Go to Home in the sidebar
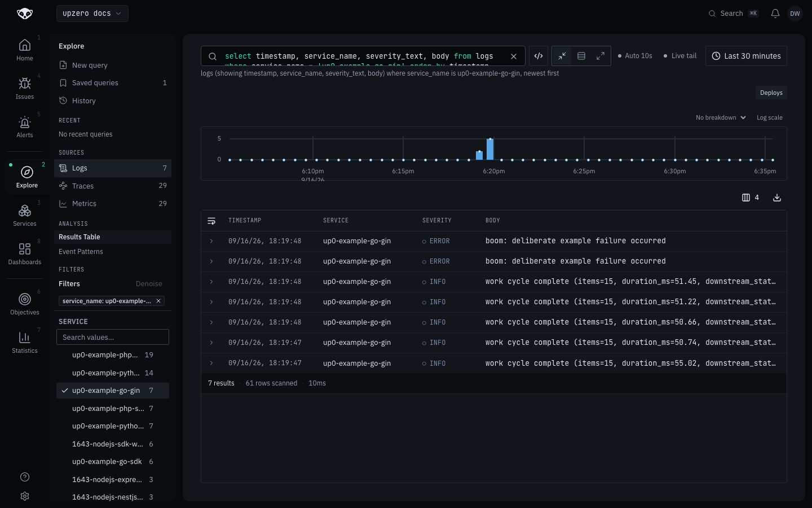Viewport: 812px width, 508px height. coord(25,50)
